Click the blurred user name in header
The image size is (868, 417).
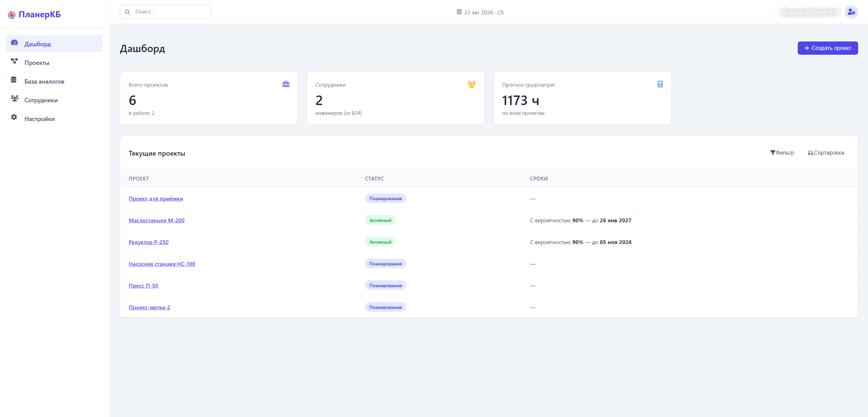point(809,12)
